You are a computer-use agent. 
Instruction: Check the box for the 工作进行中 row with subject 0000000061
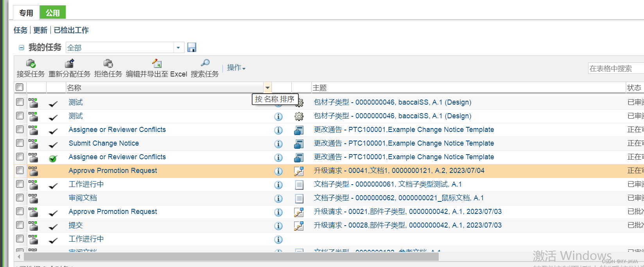[x=20, y=184]
